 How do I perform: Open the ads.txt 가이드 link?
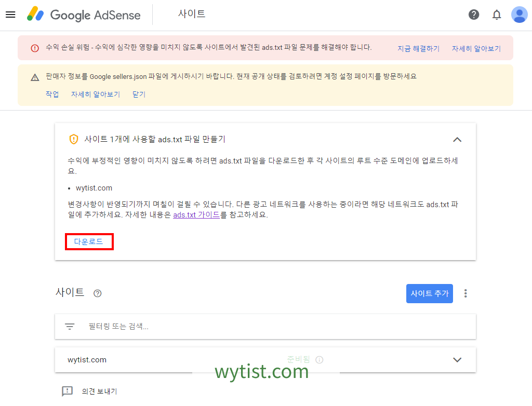196,215
